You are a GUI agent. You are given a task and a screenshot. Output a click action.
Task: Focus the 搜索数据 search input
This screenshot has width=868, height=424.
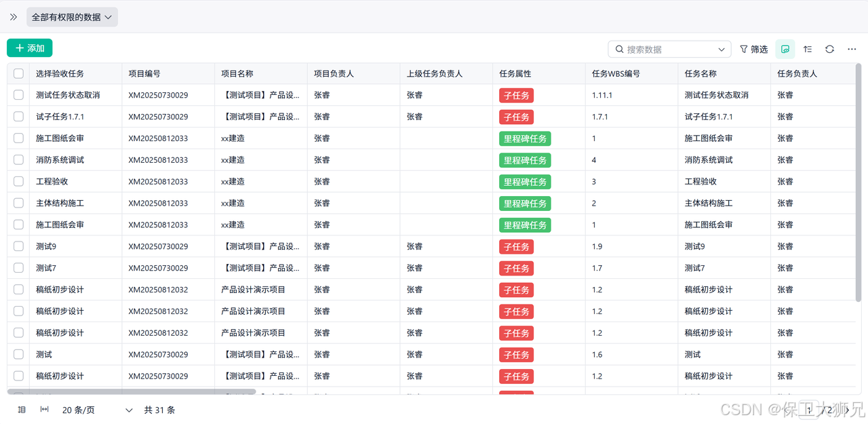[x=668, y=49]
